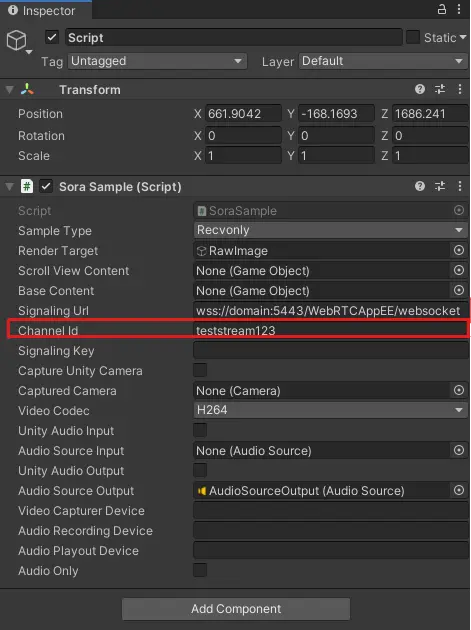This screenshot has width=471, height=630.
Task: Disable the Sora Sample script checkbox
Action: pos(46,186)
